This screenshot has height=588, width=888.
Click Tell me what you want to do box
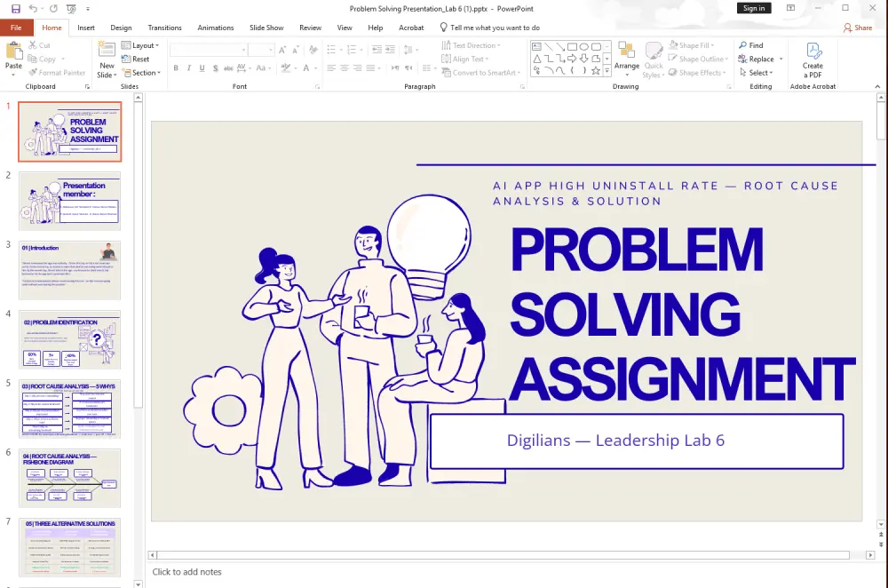pyautogui.click(x=490, y=28)
